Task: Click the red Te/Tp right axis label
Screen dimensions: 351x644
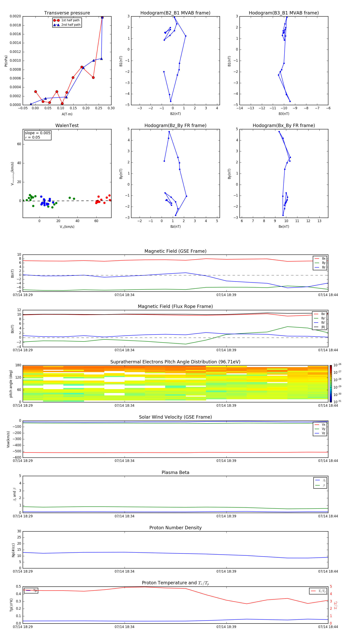Action: pos(336,605)
